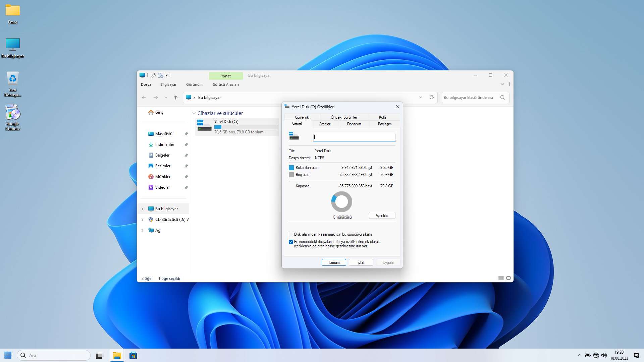Screen dimensions: 644x362
Task: Disable file content indexing on the drive
Action: click(291, 242)
